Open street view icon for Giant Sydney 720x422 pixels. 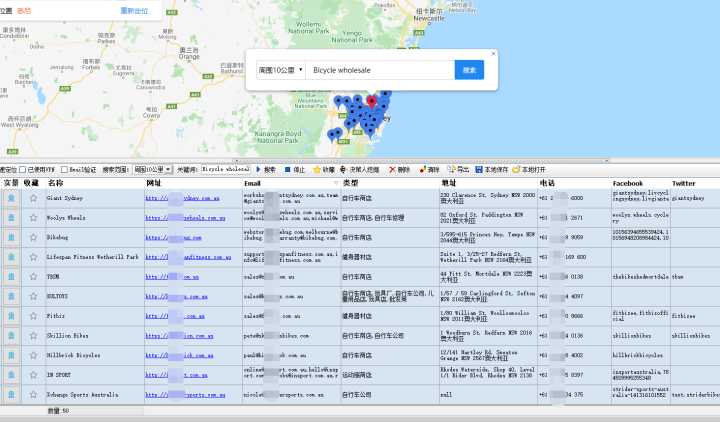pos(11,198)
